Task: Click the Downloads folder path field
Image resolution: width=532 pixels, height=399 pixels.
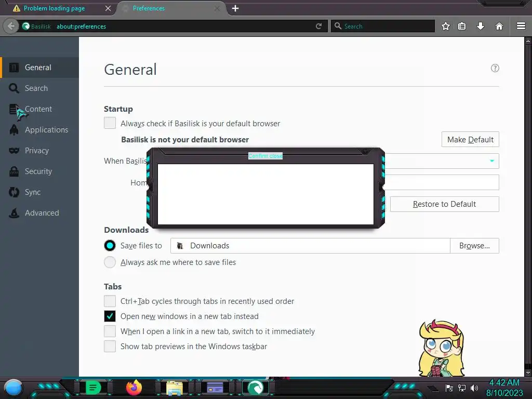Action: [x=310, y=246]
